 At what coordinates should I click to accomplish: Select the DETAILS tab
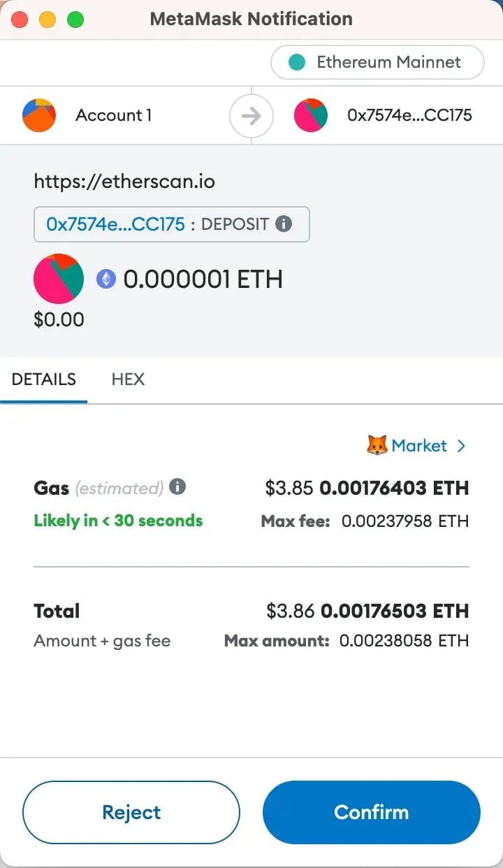pos(44,379)
